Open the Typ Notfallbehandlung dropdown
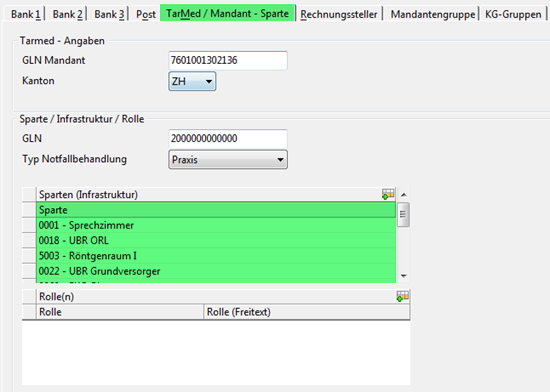 [x=228, y=160]
